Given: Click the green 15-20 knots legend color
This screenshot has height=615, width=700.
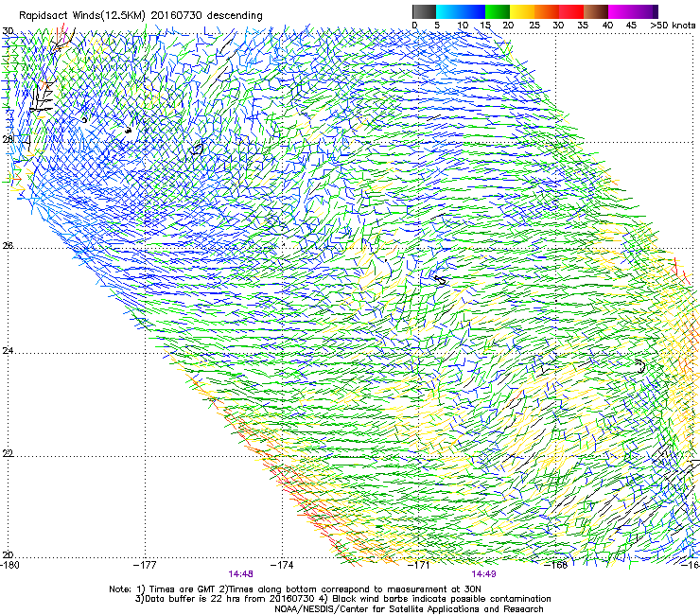Looking at the screenshot, I should (498, 11).
